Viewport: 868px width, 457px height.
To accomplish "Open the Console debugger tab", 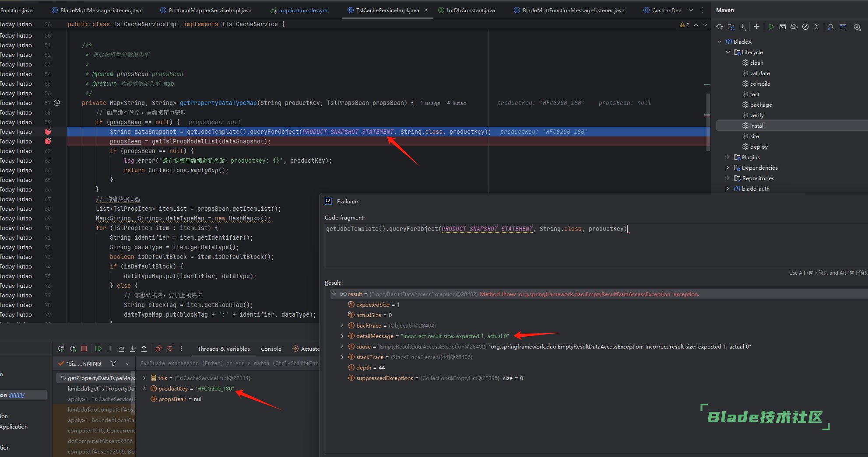I will click(x=271, y=349).
